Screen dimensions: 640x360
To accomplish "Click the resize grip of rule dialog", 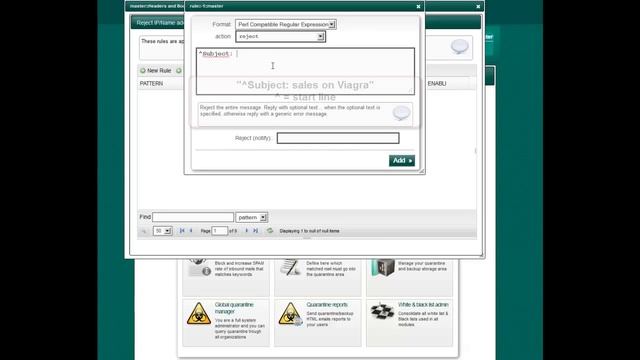I will click(422, 171).
